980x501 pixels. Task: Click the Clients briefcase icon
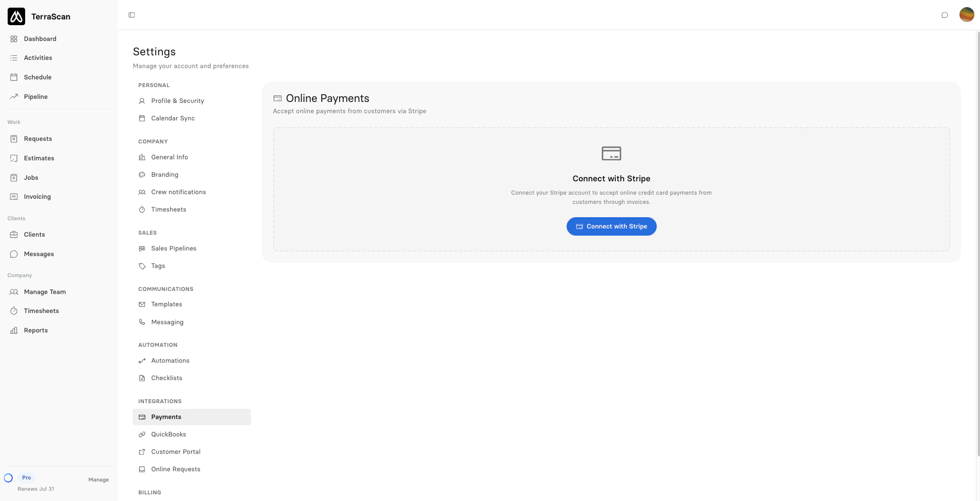pyautogui.click(x=14, y=235)
